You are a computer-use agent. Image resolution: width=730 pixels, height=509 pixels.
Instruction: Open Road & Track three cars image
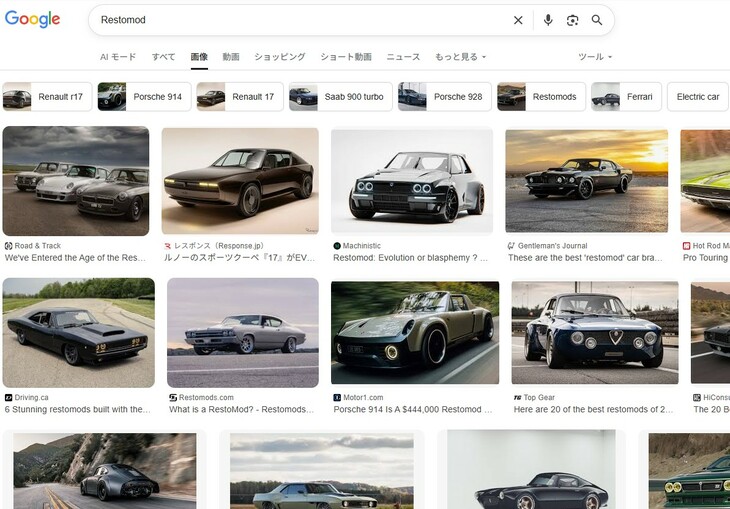click(76, 181)
